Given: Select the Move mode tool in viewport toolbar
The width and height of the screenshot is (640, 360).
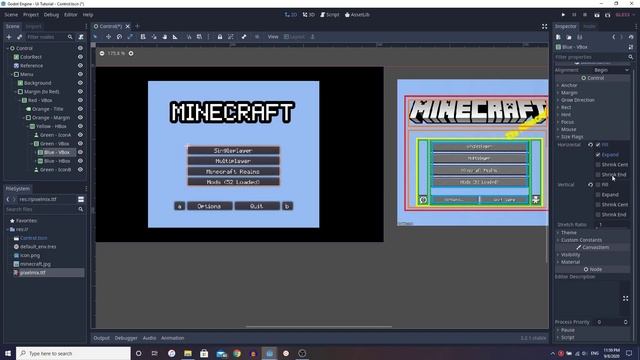Looking at the screenshot, I should (108, 37).
